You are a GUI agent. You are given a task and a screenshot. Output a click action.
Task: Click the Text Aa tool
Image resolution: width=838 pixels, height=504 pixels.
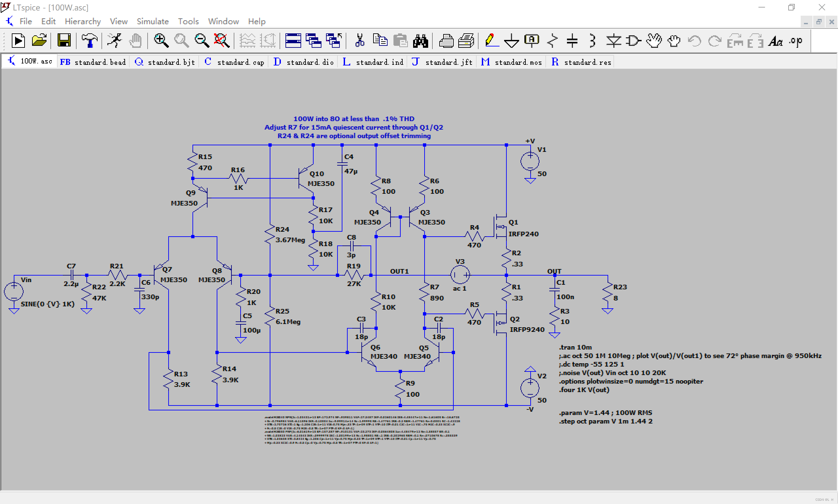(x=775, y=41)
